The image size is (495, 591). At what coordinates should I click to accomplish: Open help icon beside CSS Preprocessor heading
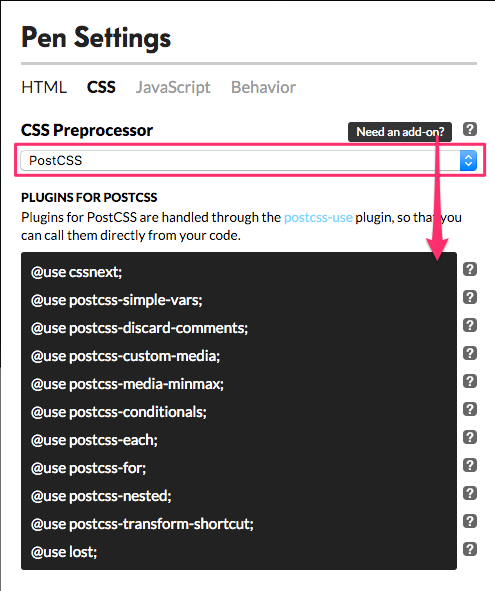[470, 129]
